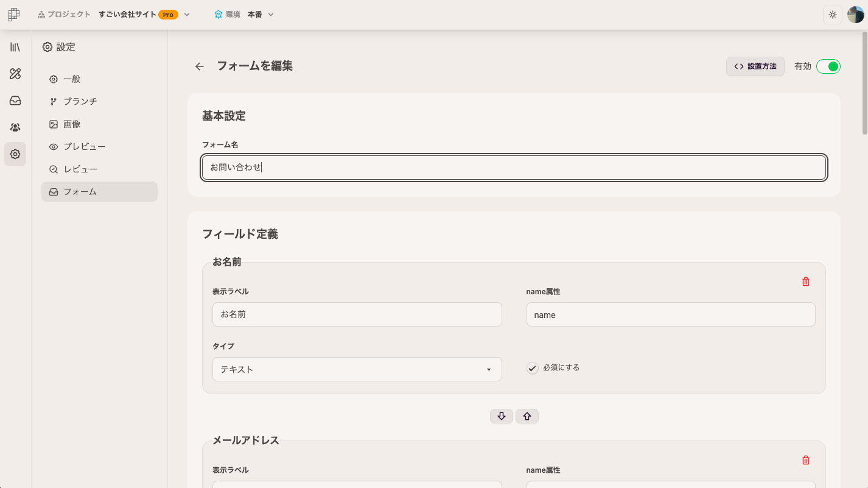Open the library icon in left rail
Viewport: 868px width, 488px height.
tap(15, 47)
